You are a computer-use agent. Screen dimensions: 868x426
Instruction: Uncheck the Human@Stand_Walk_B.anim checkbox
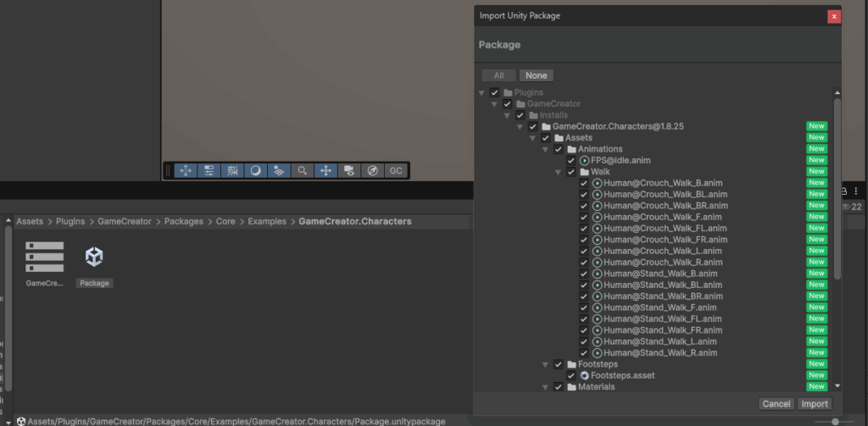pyautogui.click(x=583, y=274)
